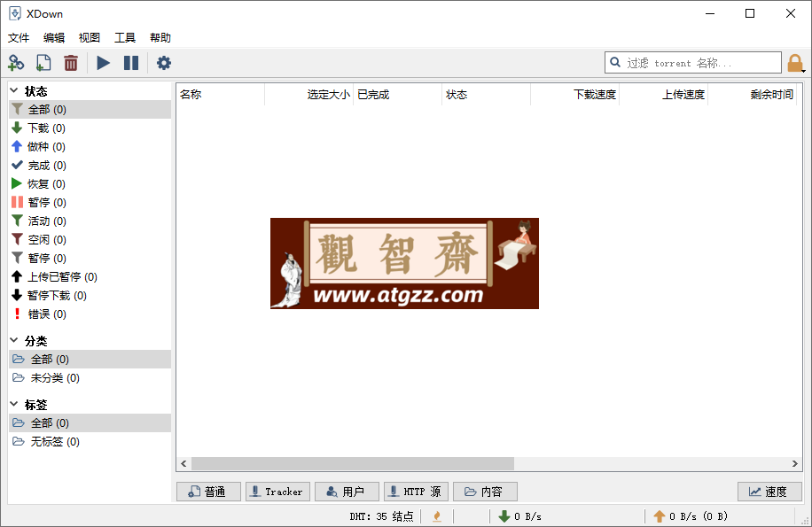The image size is (812, 527).
Task: Click the horizontal scrollbar left arrow
Action: [183, 464]
